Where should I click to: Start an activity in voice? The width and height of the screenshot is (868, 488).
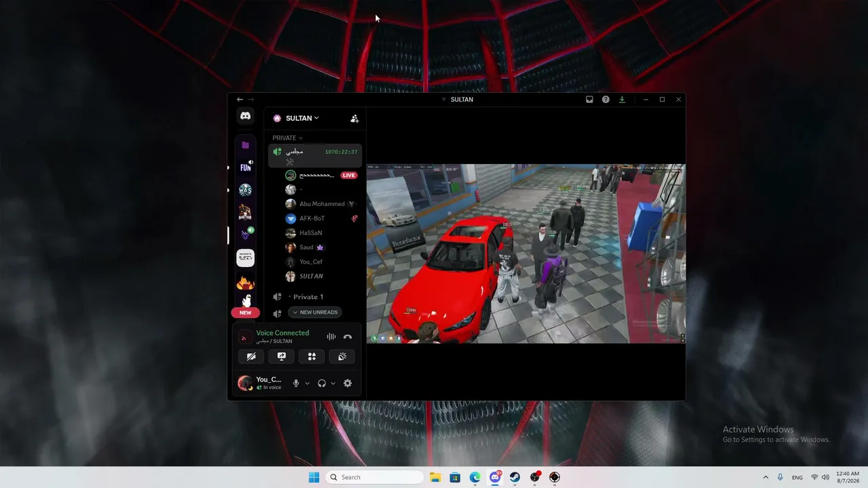pos(312,357)
